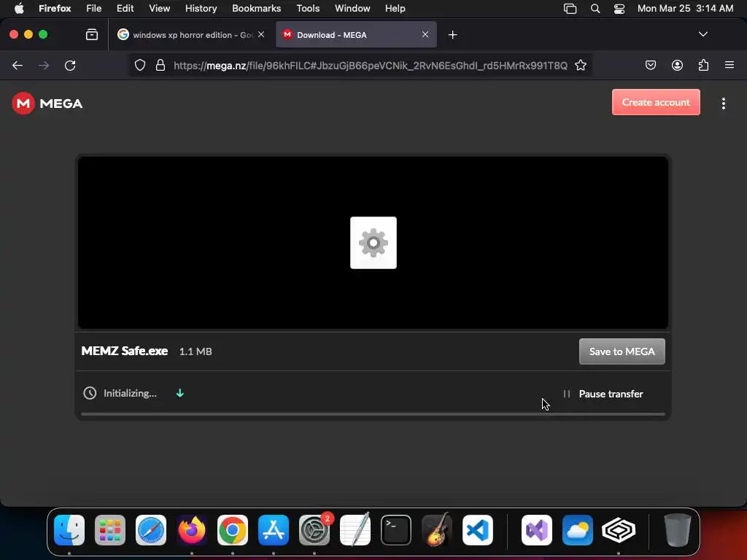Open the View menu
This screenshot has height=560, width=747.
[160, 9]
